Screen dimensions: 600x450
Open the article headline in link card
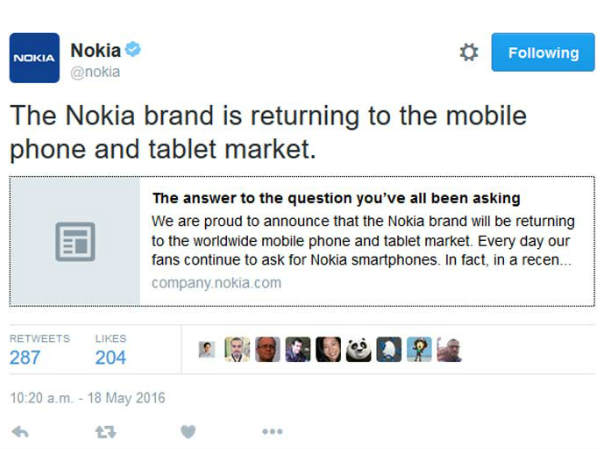tap(336, 198)
